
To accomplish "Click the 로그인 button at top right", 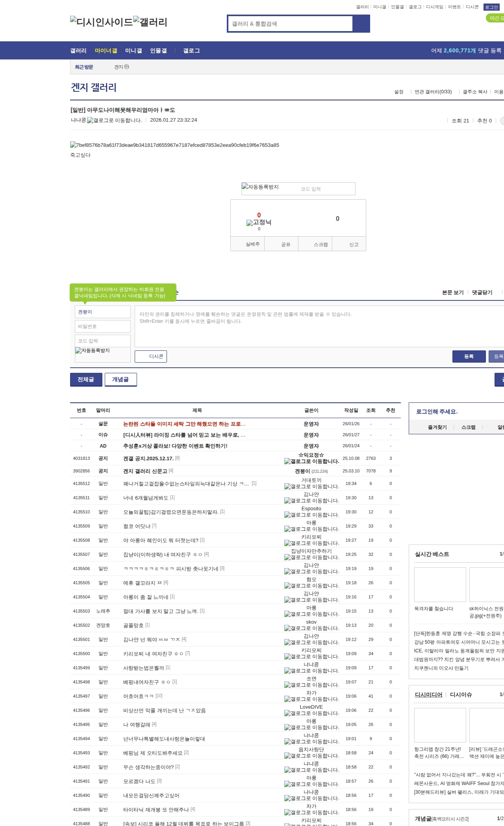I will point(491,7).
